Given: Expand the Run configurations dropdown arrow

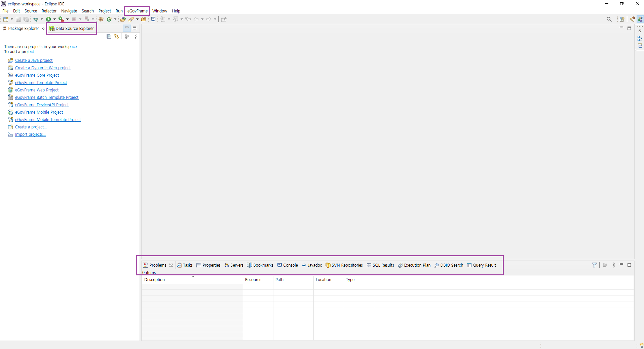Looking at the screenshot, I should [x=54, y=19].
